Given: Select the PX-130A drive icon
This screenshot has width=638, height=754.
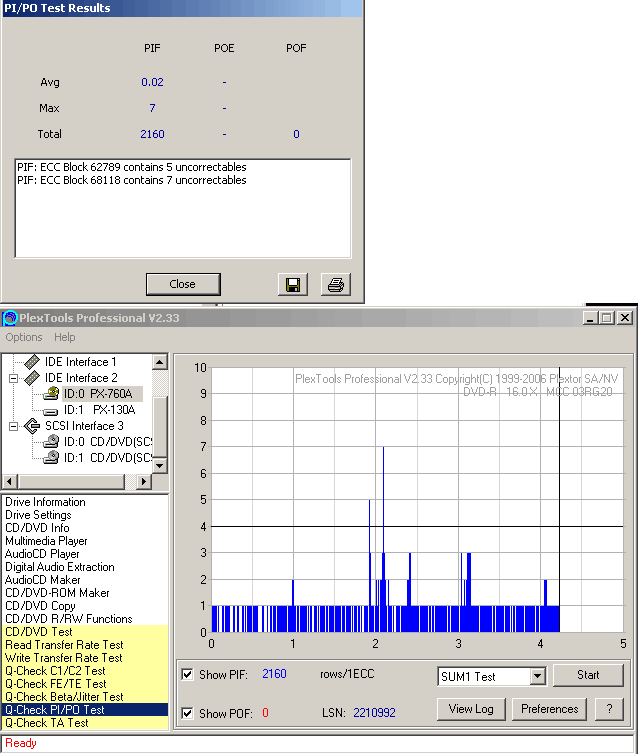Looking at the screenshot, I should pyautogui.click(x=52, y=410).
